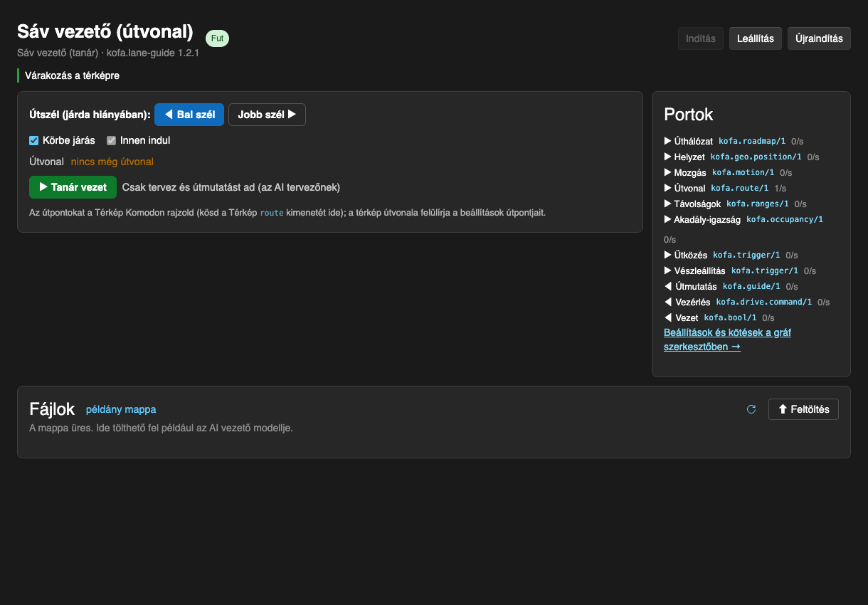Screen dimensions: 868x605
Task: Select the Jobb szél road edge option
Action: (267, 115)
